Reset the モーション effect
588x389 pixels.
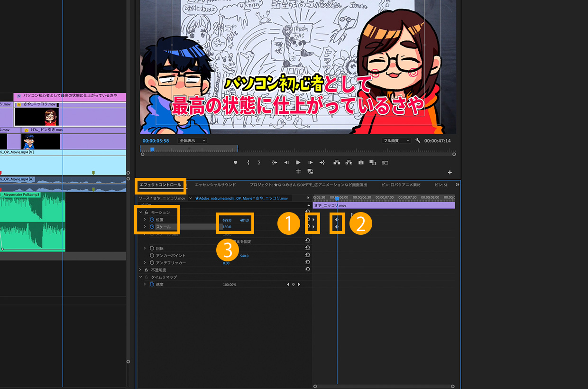tap(307, 212)
